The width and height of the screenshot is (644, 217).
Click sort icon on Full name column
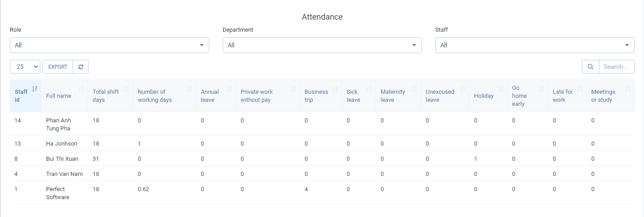(81, 89)
